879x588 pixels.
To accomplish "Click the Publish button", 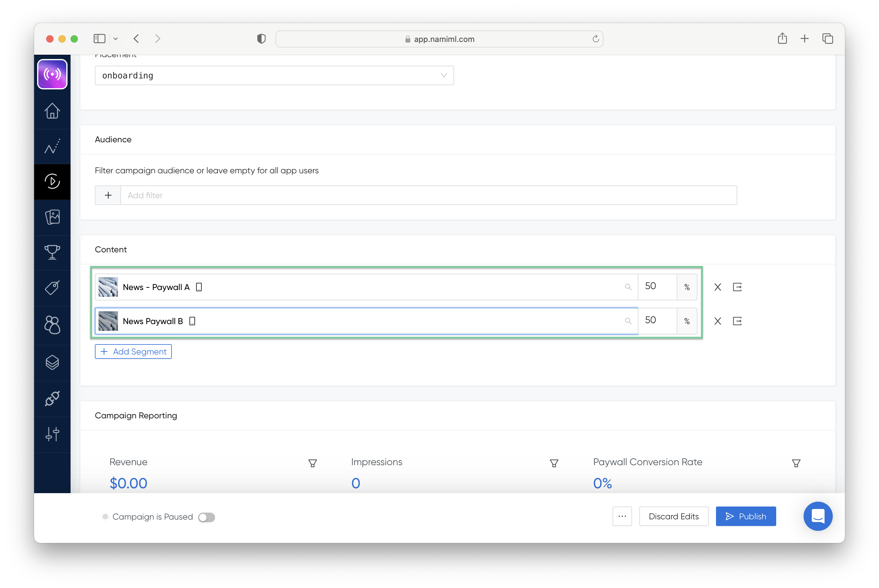I will [x=745, y=516].
